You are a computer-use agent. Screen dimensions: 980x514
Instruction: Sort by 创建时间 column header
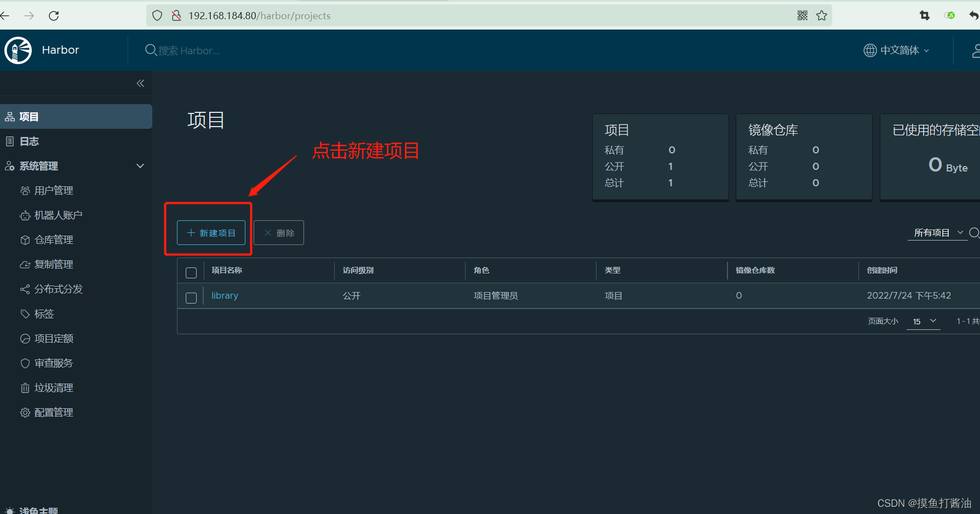(x=882, y=270)
